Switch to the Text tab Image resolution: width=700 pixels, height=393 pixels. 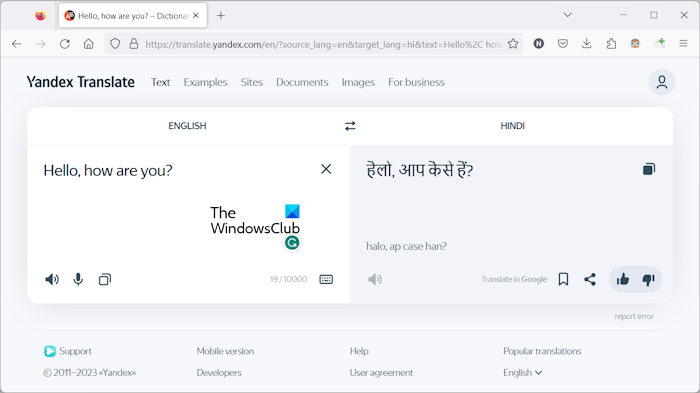(160, 82)
